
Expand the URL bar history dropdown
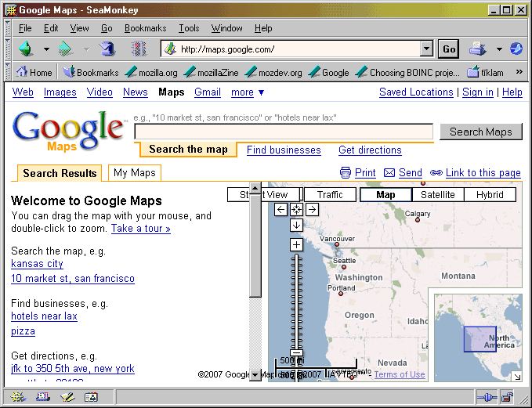tap(426, 49)
